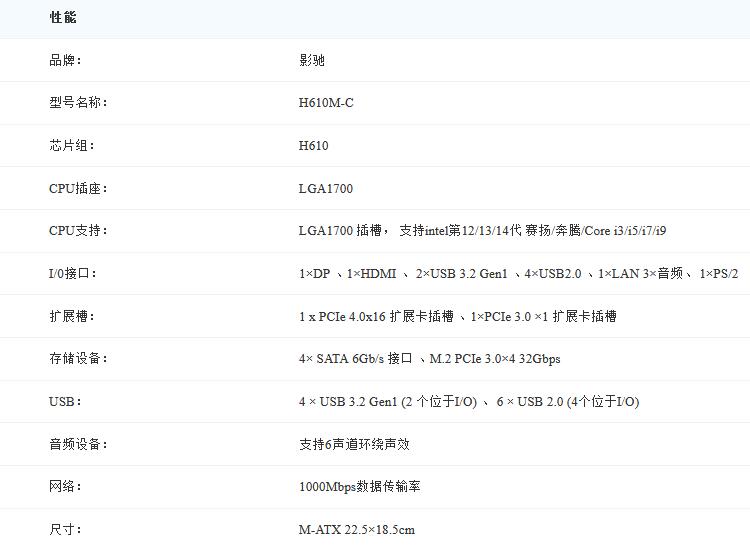750x547 pixels.
Task: Select the USB label
Action: [x=65, y=401]
